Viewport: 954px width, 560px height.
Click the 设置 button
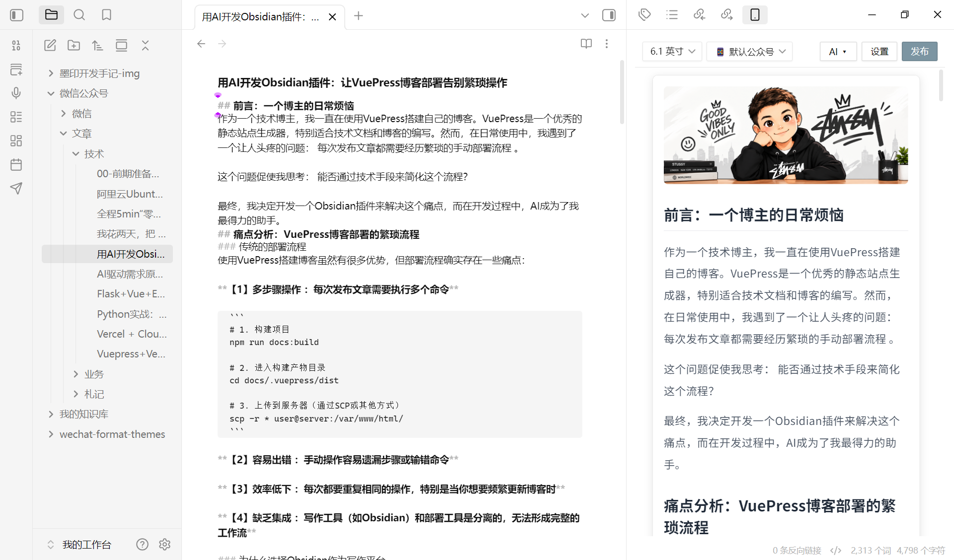[879, 51]
